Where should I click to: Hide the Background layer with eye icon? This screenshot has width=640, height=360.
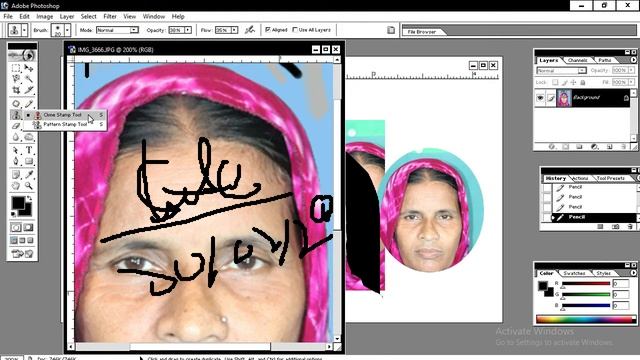540,98
